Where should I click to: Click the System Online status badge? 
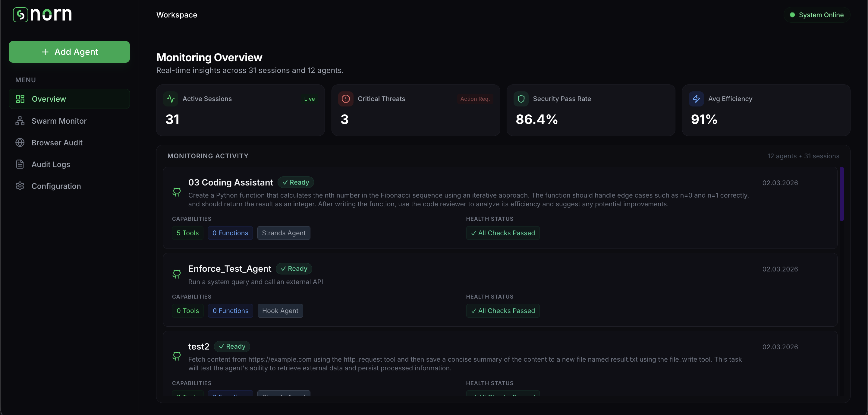(816, 15)
